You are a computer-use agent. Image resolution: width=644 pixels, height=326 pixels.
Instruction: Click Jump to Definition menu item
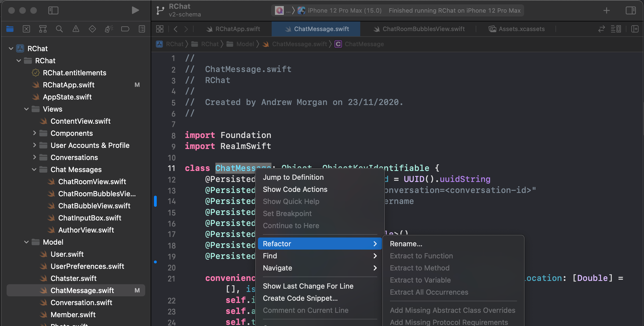(x=293, y=177)
